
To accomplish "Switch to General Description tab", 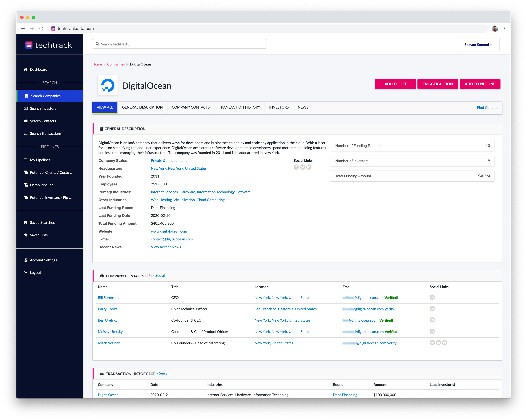I will 142,107.
